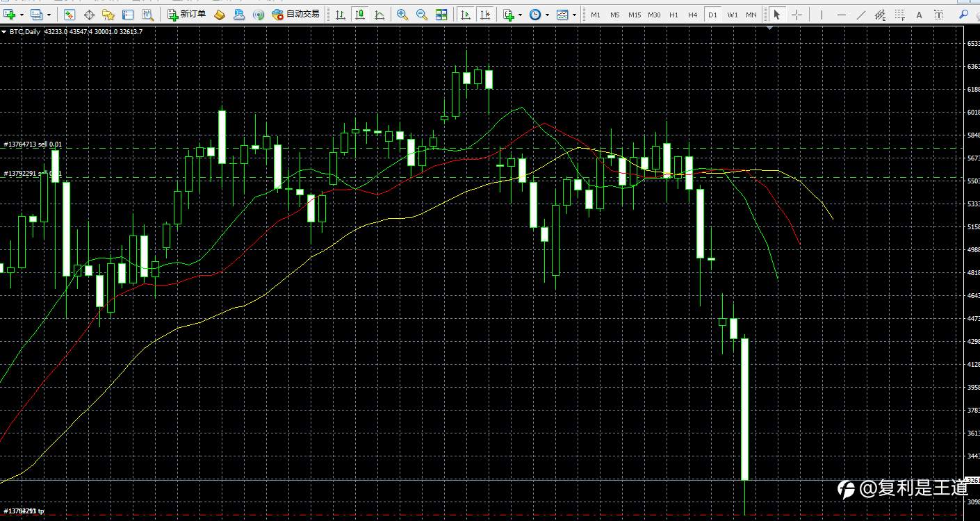Select the M15 timeframe
Image resolution: width=980 pixels, height=521 pixels.
pos(635,15)
